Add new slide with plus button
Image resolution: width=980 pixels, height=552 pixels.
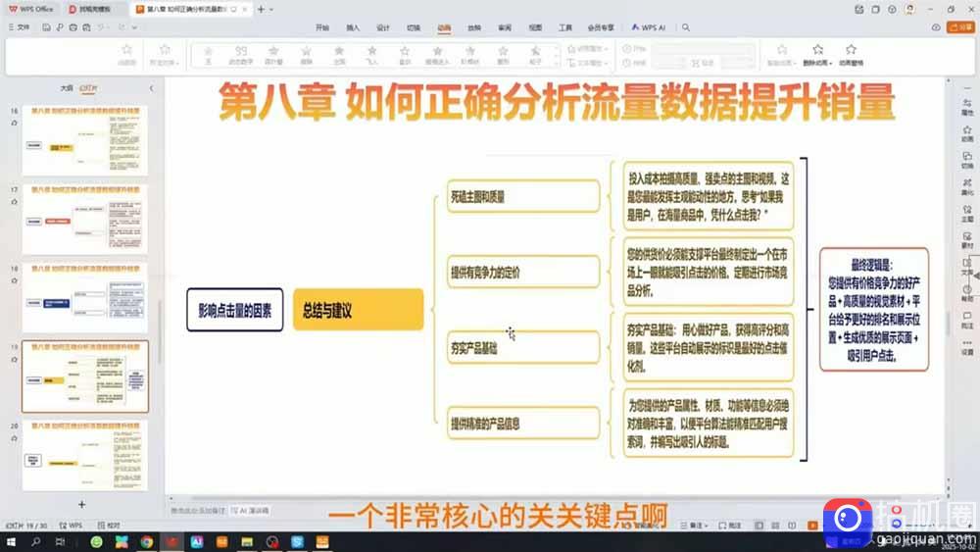tap(81, 504)
